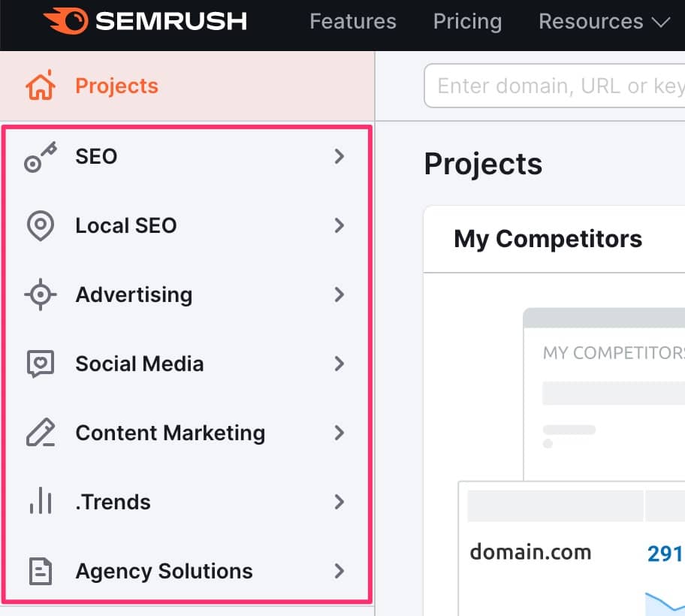This screenshot has width=685, height=616.
Task: Expand the Content Marketing chevron
Action: coord(339,433)
